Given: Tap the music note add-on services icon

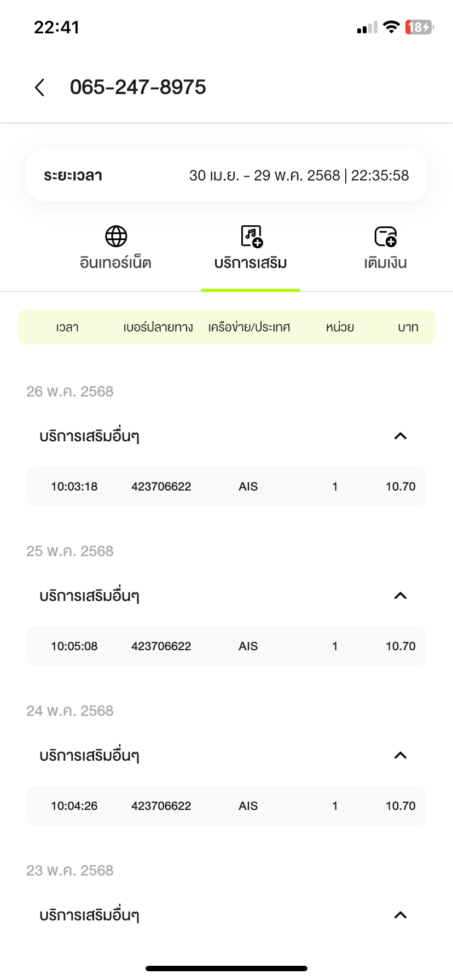Looking at the screenshot, I should pos(252,236).
